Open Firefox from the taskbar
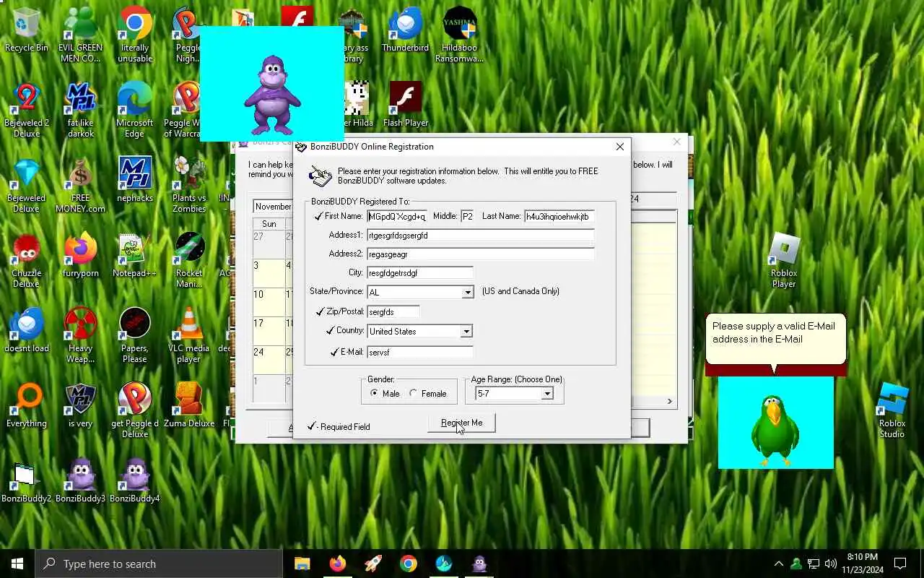This screenshot has width=924, height=578. point(338,564)
